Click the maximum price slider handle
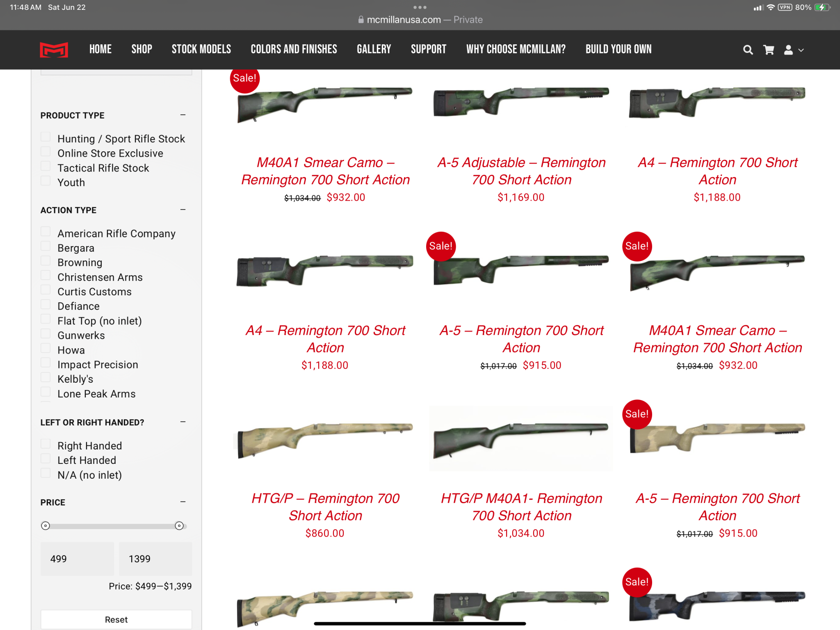 179,526
